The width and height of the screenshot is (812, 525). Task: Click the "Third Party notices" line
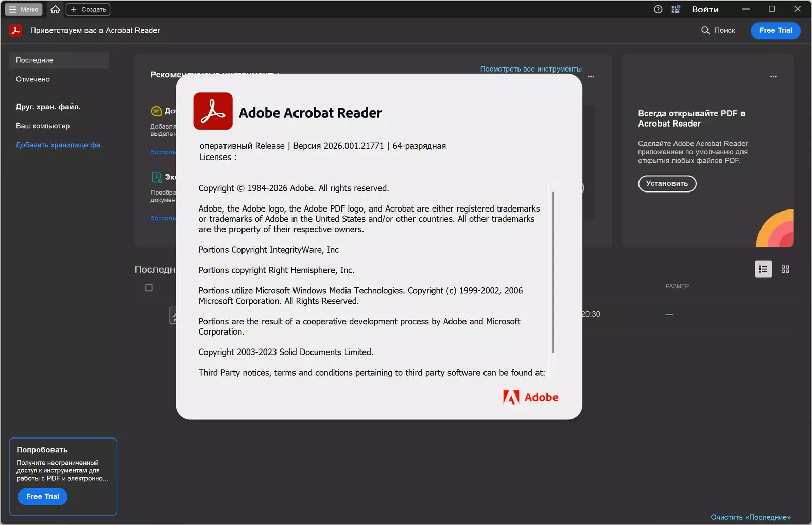point(372,373)
